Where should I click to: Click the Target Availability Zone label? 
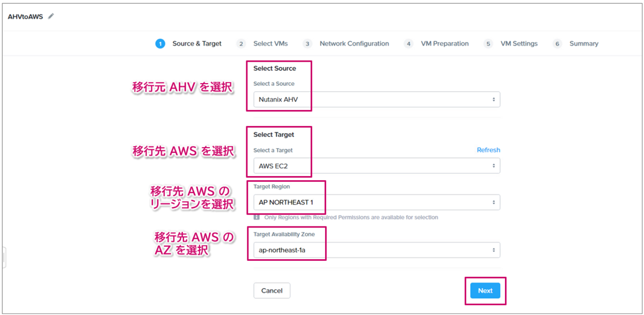284,235
